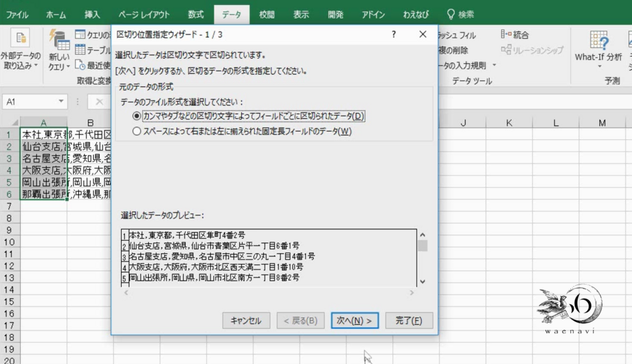Select the データ tab

231,15
